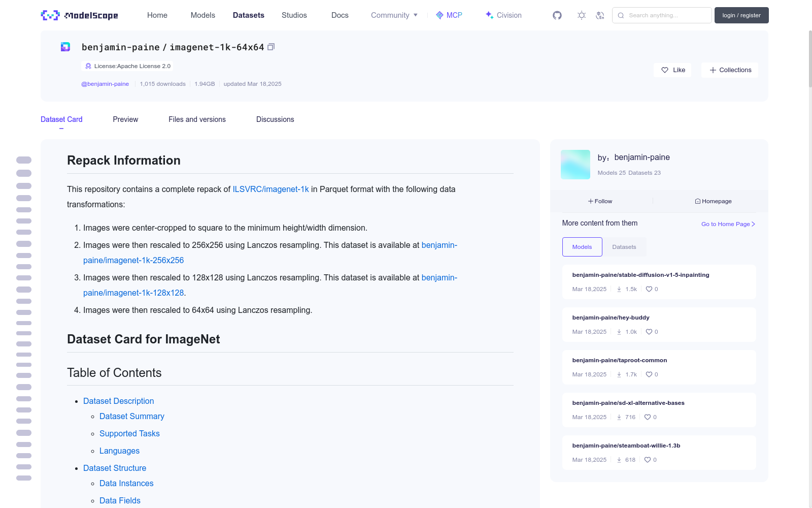
Task: Click the chevron after Go to Home Page
Action: pos(754,224)
